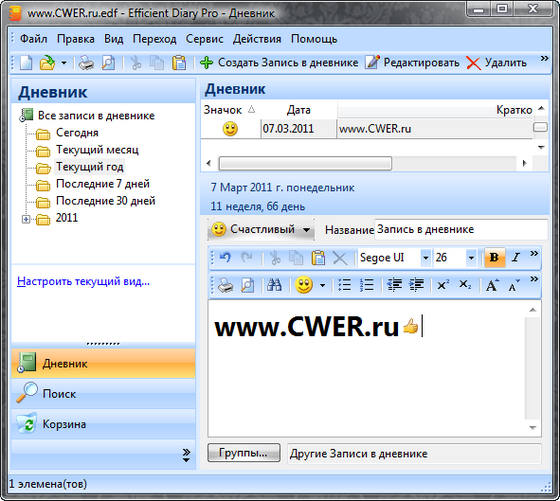
Task: Click the Copy icon in main toolbar
Action: point(157,63)
